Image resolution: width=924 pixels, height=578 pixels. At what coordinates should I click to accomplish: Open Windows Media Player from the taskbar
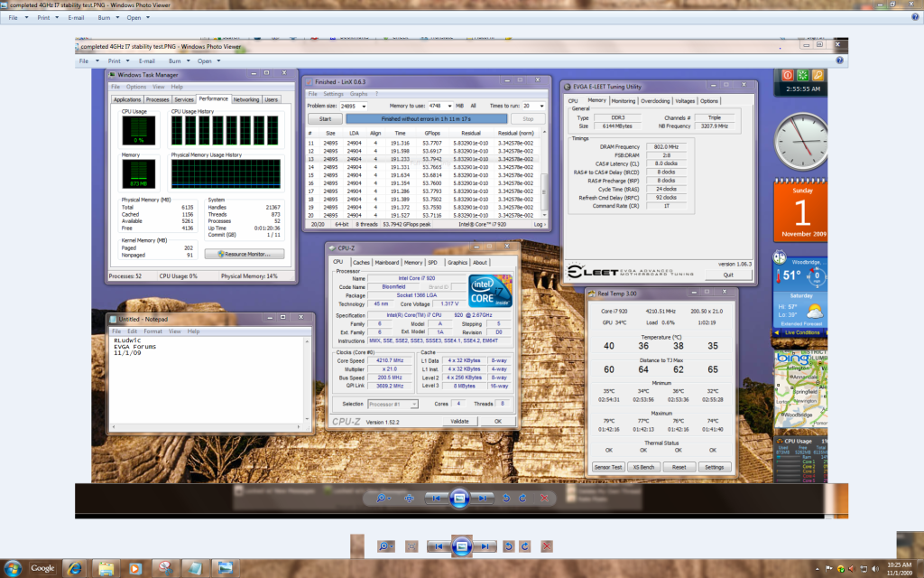coord(134,568)
